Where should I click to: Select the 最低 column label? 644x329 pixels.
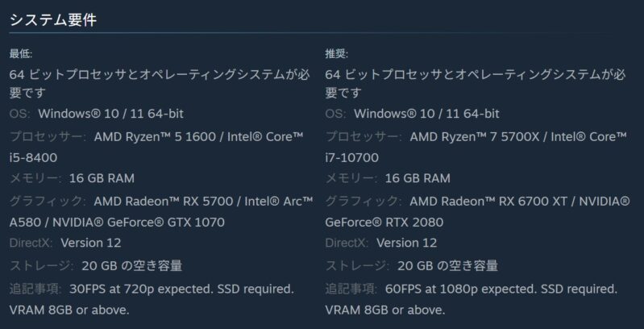pyautogui.click(x=21, y=54)
